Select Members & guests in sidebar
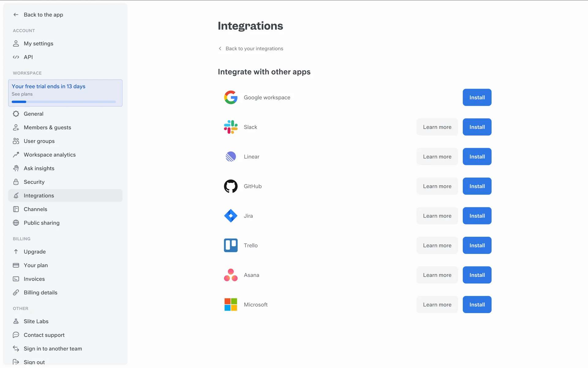 (47, 127)
